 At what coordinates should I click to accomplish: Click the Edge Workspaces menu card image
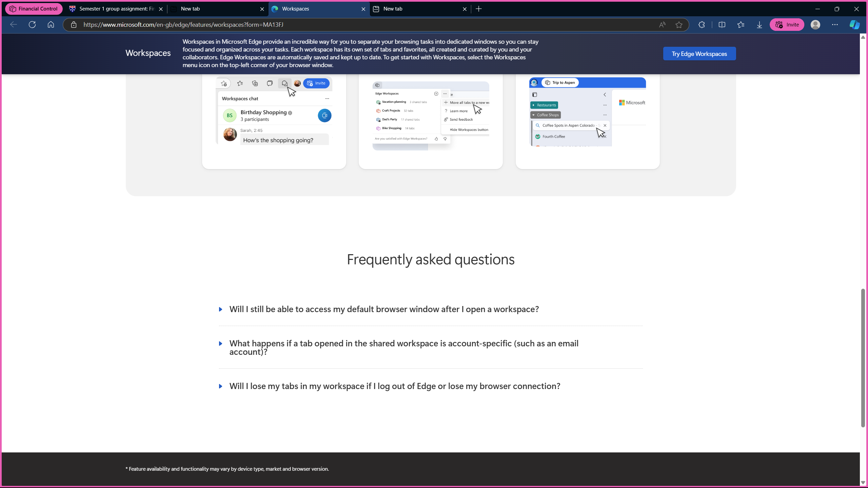431,116
